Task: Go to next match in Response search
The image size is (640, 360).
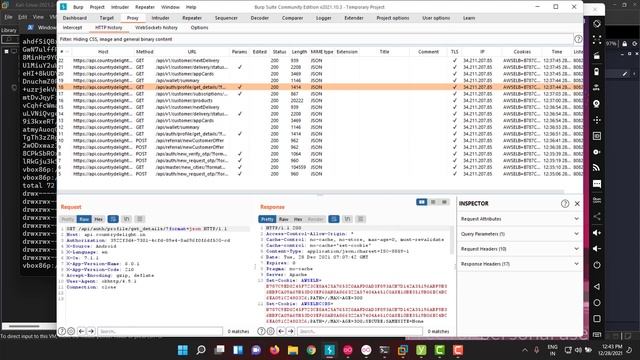Action: click(291, 331)
